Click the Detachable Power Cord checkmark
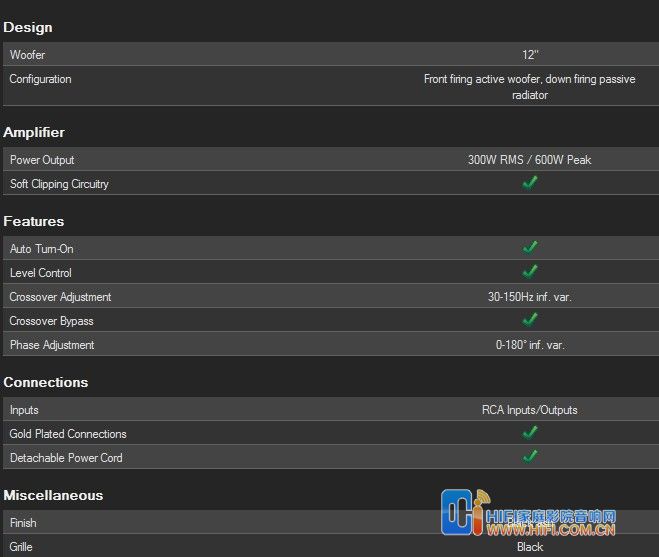 click(530, 457)
